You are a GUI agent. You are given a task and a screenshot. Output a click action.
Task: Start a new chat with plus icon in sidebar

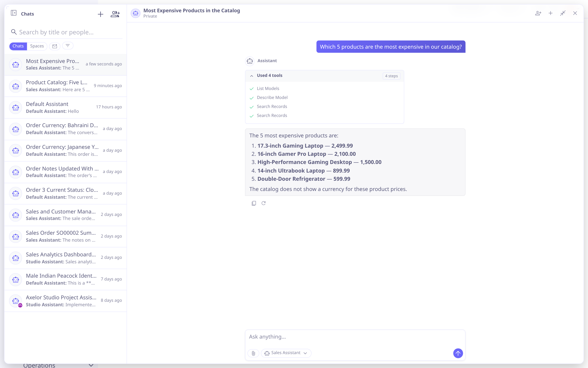(x=100, y=14)
